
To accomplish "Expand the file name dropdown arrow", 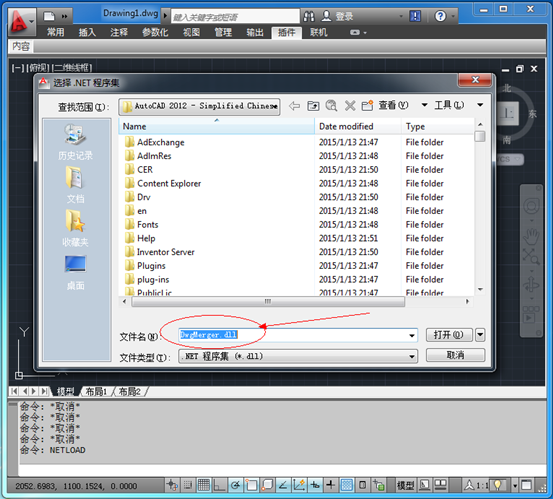I will pos(412,335).
